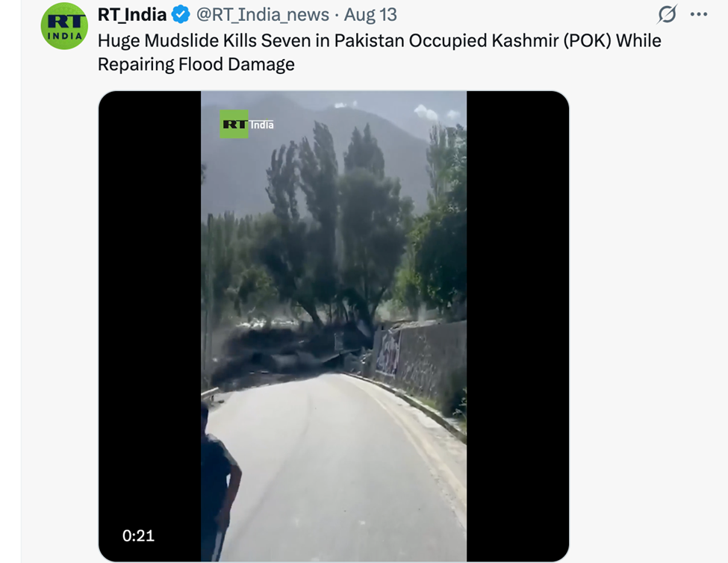Click the left black bar of video
The width and height of the screenshot is (728, 563).
click(x=150, y=326)
